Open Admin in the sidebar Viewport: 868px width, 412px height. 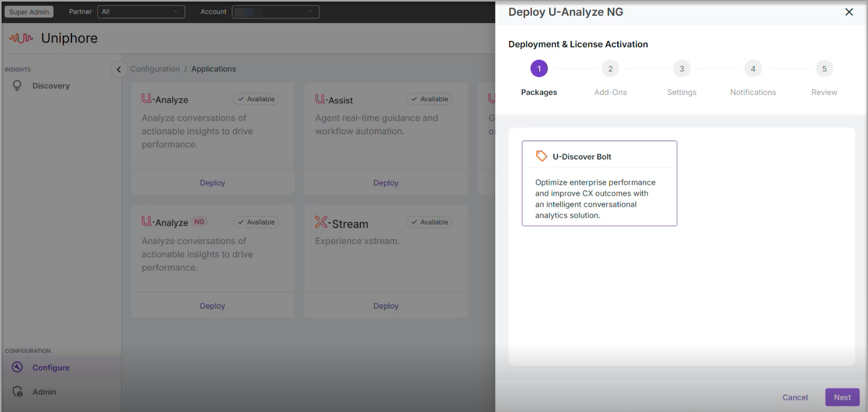[x=44, y=392]
